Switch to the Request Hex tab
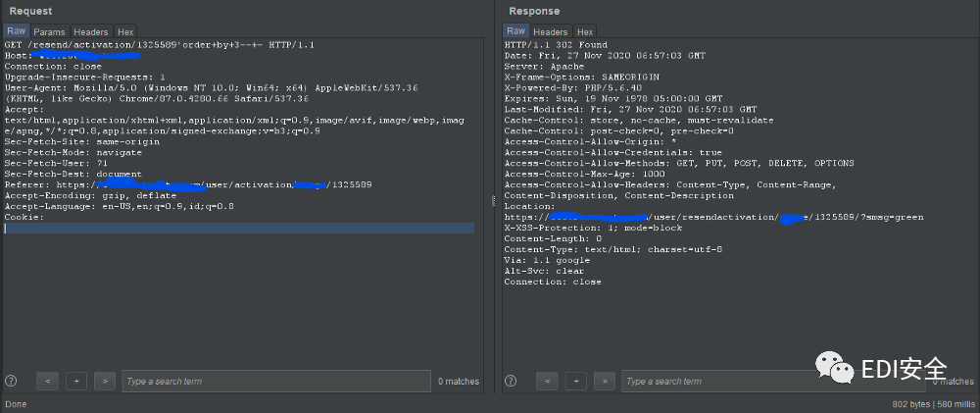This screenshot has height=413, width=980. [125, 31]
